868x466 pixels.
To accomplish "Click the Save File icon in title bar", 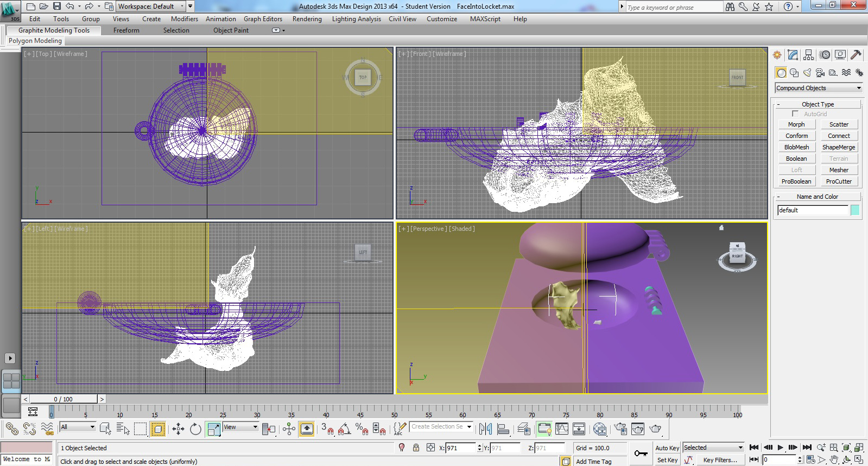I will coord(57,7).
